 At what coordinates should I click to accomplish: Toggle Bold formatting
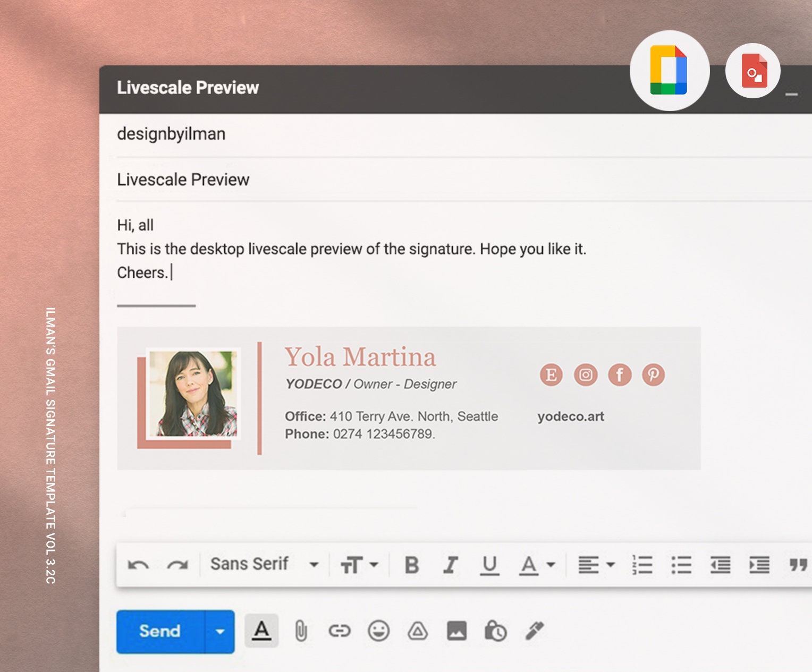click(411, 565)
